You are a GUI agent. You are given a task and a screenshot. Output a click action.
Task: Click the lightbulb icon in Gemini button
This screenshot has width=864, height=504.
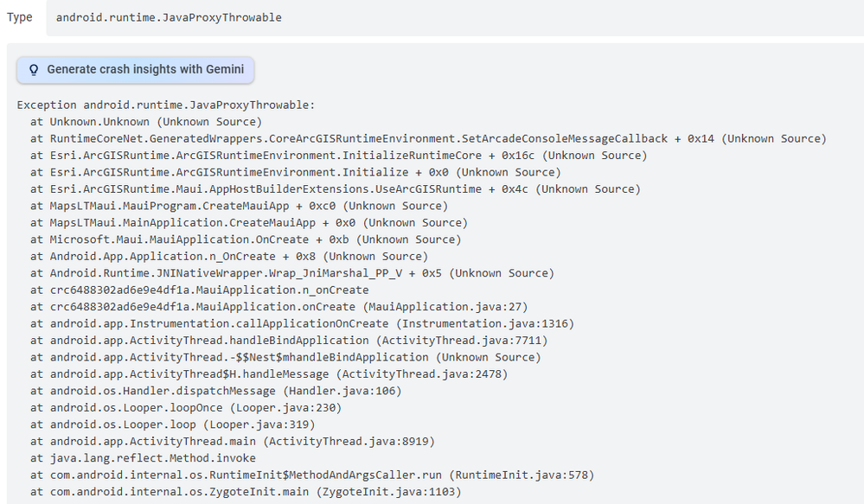click(x=34, y=70)
